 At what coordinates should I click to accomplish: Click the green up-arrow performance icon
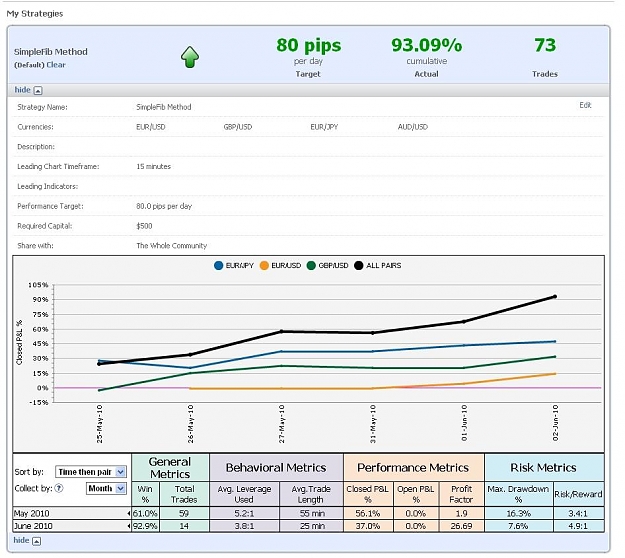190,57
